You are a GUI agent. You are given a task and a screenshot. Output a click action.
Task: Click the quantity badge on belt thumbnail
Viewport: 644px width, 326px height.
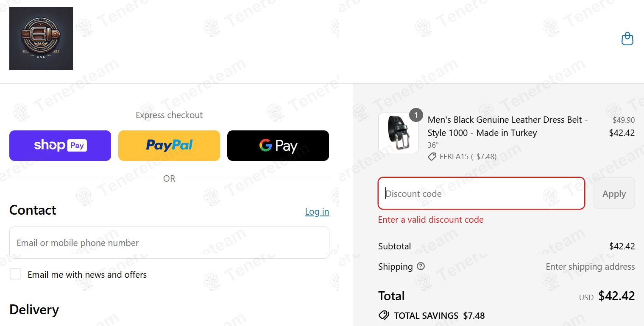[x=416, y=115]
